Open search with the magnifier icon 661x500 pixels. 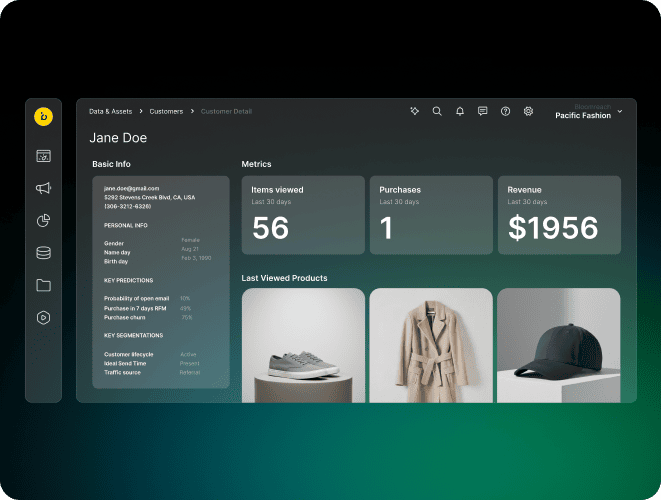pos(437,111)
